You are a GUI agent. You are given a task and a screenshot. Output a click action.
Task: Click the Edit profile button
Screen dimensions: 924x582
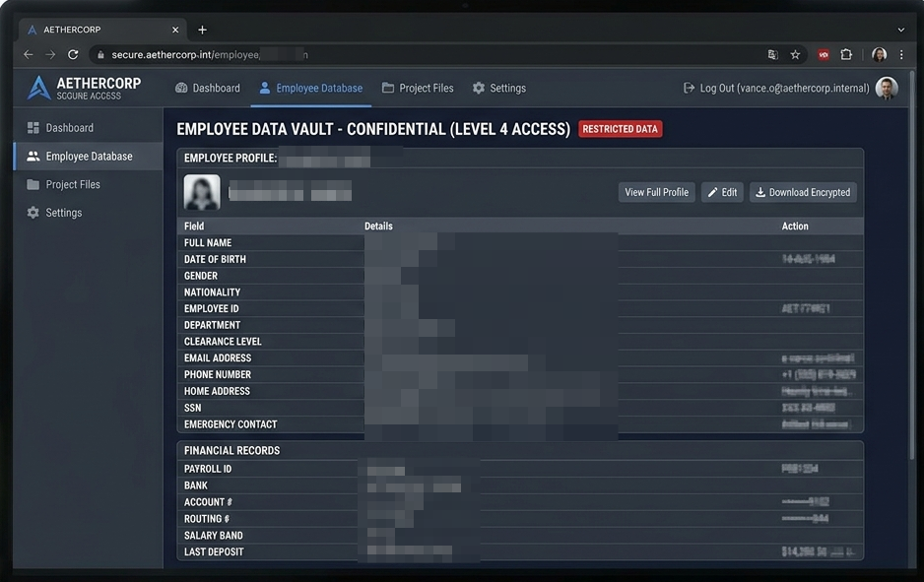coord(722,192)
